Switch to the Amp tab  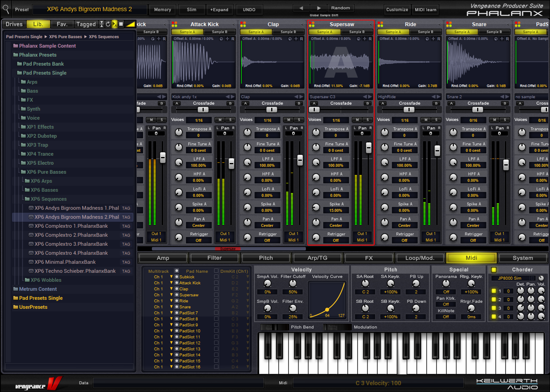[x=163, y=258]
